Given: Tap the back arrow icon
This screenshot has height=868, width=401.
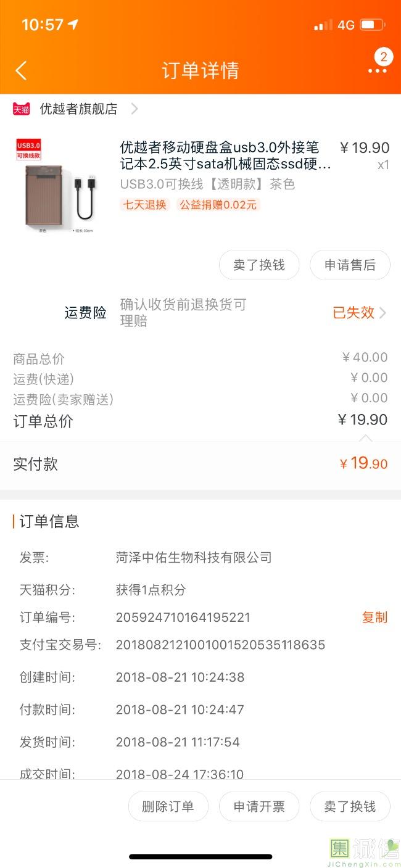Looking at the screenshot, I should [x=21, y=70].
